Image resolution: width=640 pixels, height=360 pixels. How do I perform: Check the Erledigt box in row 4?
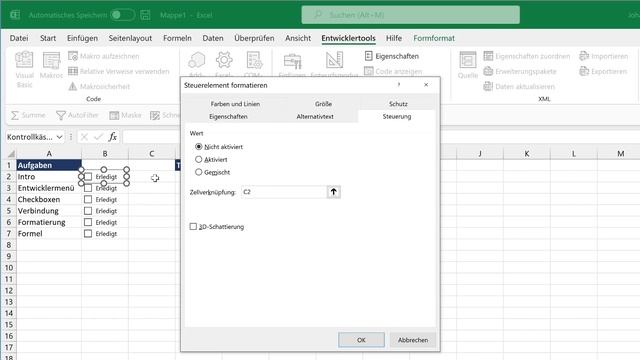pos(88,200)
